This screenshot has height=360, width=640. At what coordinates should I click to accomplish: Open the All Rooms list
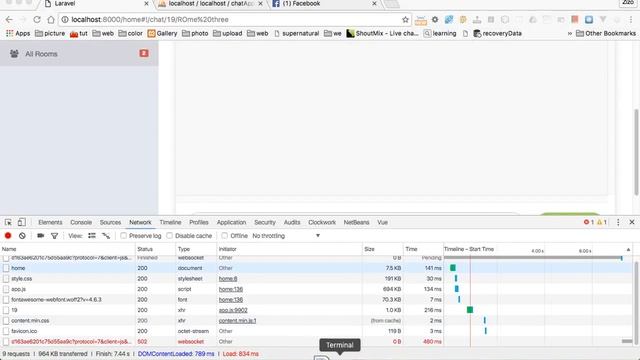79,53
